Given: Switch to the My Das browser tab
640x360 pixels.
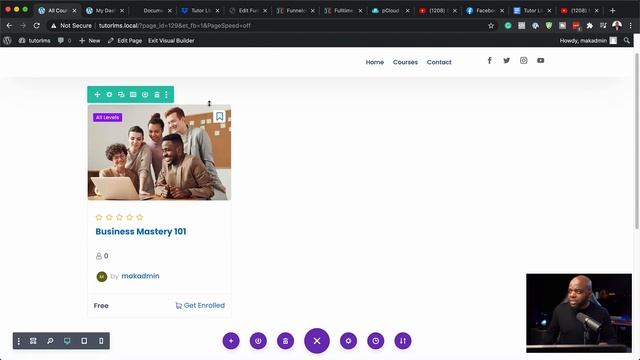Looking at the screenshot, I should 105,11.
